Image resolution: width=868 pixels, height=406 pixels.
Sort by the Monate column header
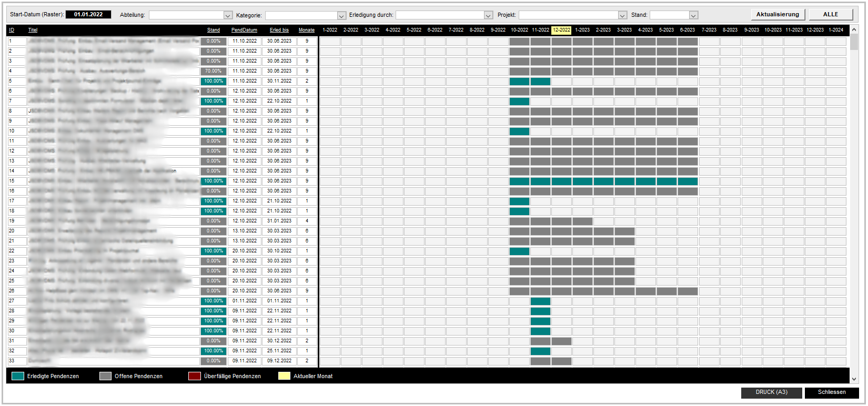tap(306, 30)
